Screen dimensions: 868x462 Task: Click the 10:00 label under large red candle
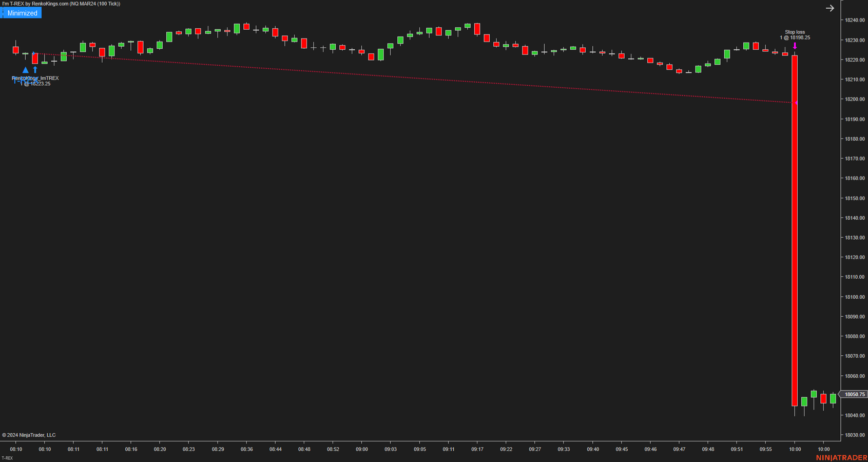point(795,449)
